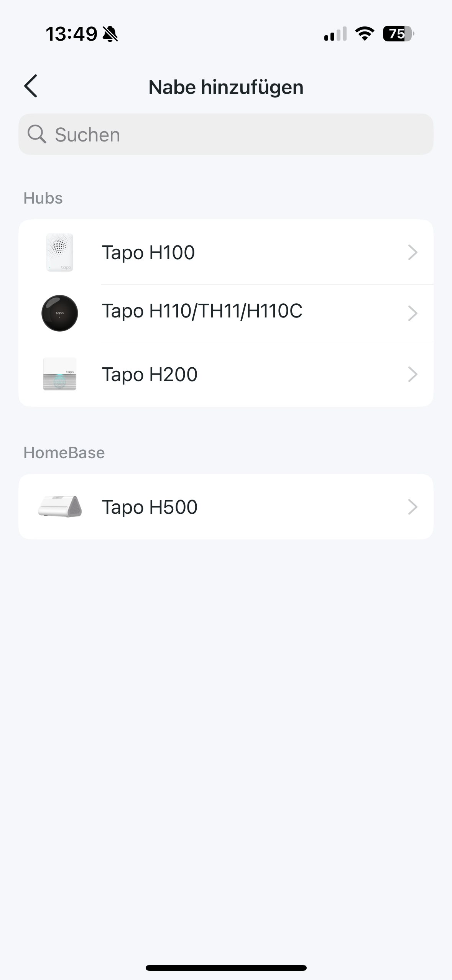Tap the Tapo H500 HomeBase image
This screenshot has width=452, height=980.
[60, 506]
